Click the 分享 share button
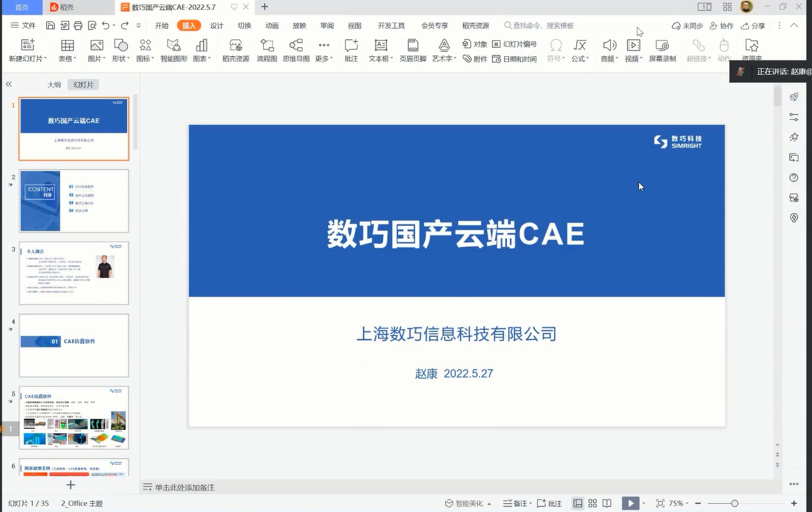812x512 pixels. 753,26
